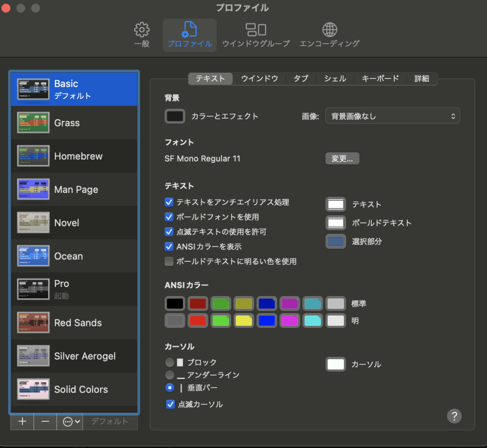Switch to the ウインドウ tab
Viewport: 487px width, 448px height.
coord(260,78)
